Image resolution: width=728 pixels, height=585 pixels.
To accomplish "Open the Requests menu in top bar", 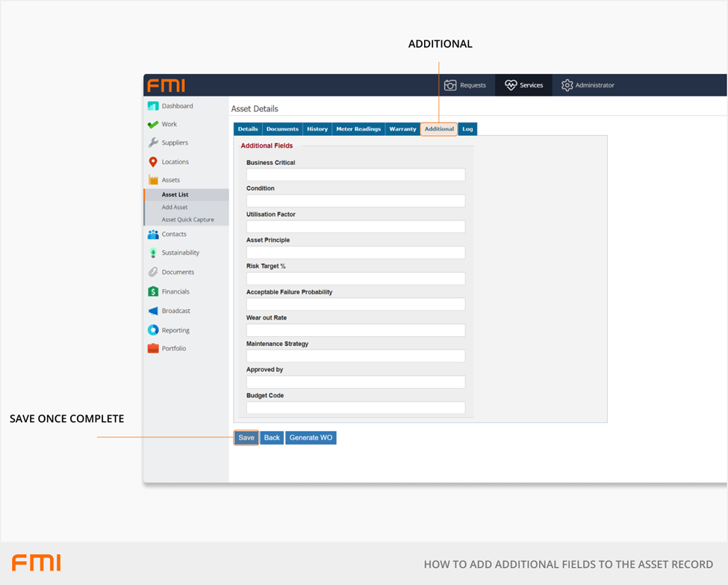I will [x=465, y=85].
